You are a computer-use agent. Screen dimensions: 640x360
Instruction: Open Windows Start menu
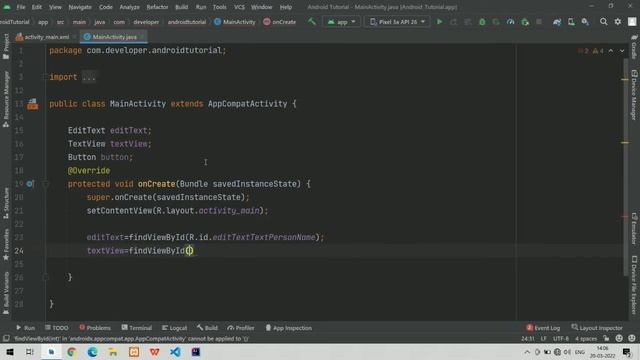coord(10,352)
